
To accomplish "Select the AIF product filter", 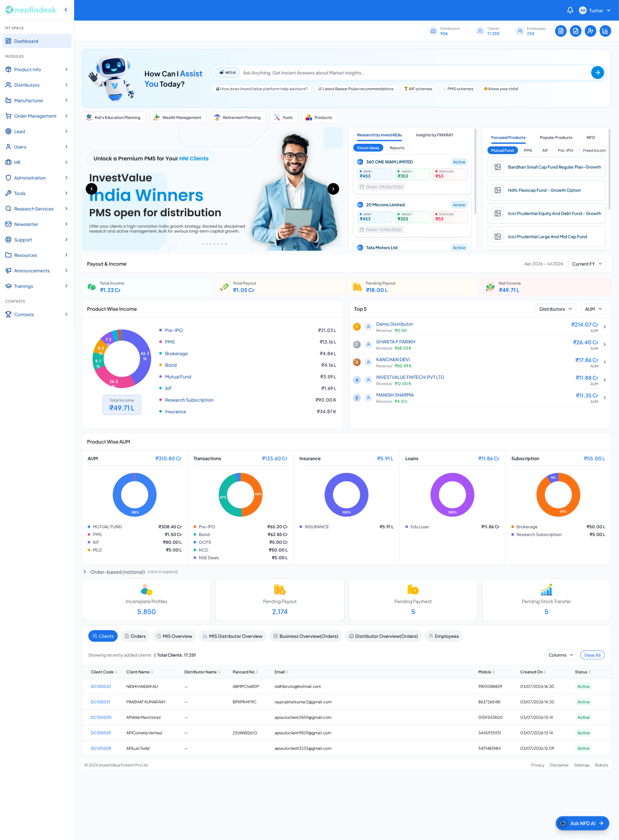I will (545, 150).
